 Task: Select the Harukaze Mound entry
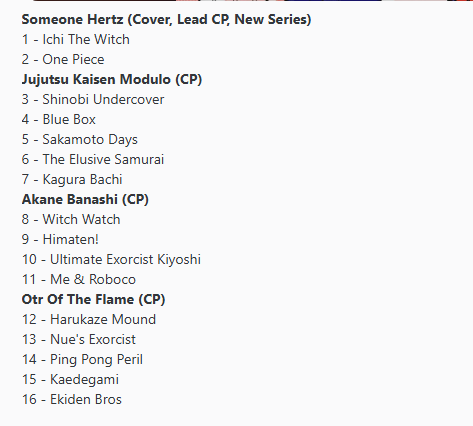click(x=89, y=320)
